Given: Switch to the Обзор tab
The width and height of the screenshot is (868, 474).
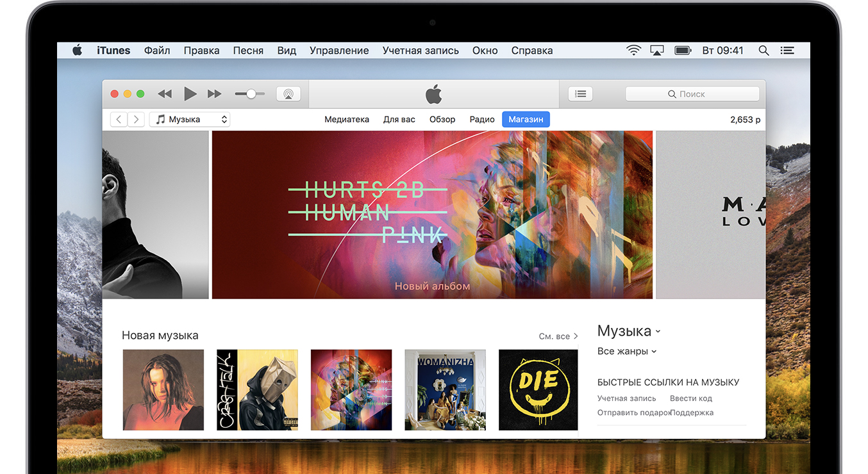Looking at the screenshot, I should click(x=442, y=119).
